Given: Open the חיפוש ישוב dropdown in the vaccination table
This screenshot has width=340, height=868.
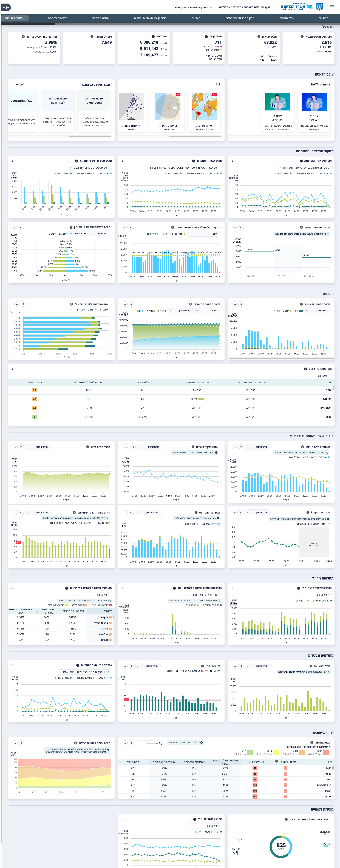Looking at the screenshot, I should click(313, 375).
